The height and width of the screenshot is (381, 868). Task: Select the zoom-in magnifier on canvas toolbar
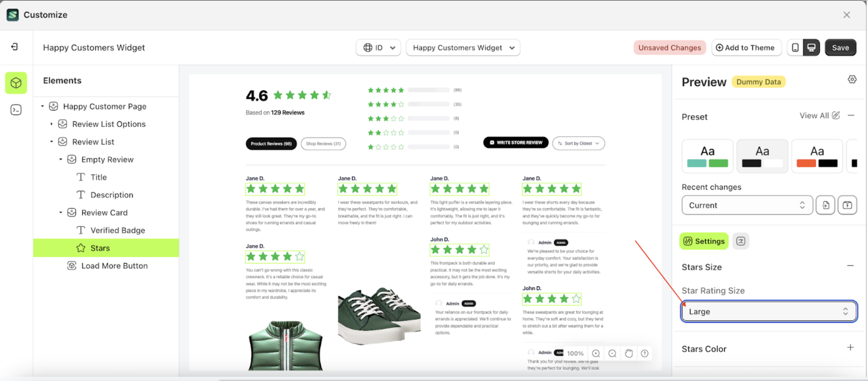(x=596, y=353)
